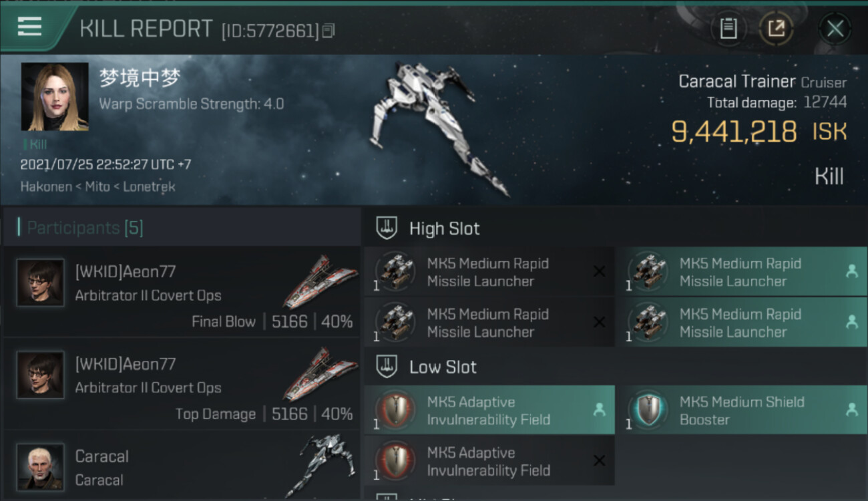Open Top Damage participant Aeon77's portrait
868x501 pixels.
41,375
